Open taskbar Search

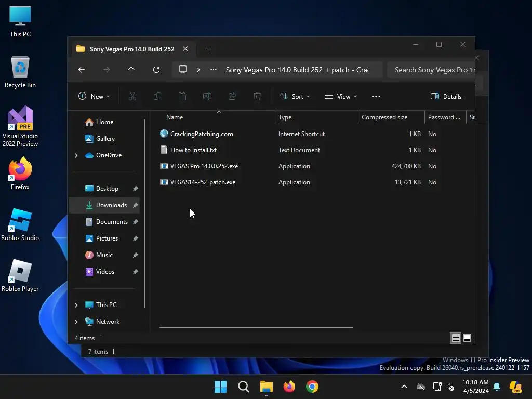(x=243, y=387)
